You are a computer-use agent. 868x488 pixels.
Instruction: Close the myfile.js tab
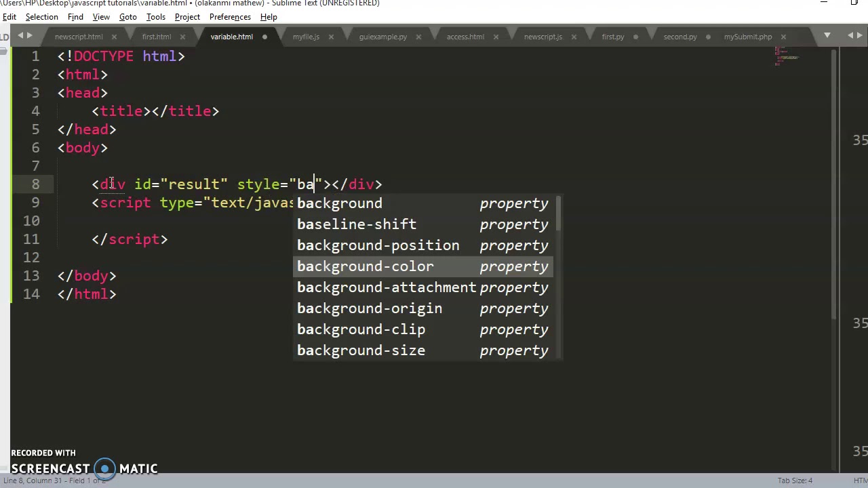point(331,37)
